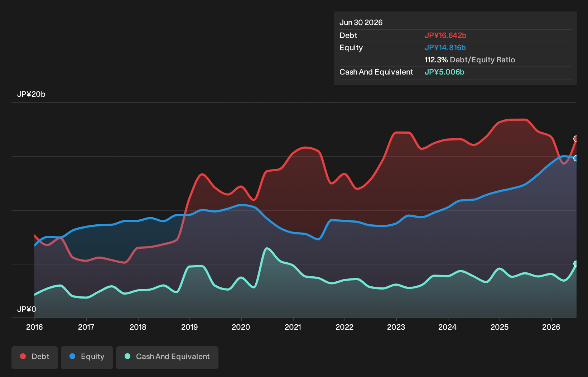
Task: Click the 2023 x-axis label
Action: tap(396, 327)
